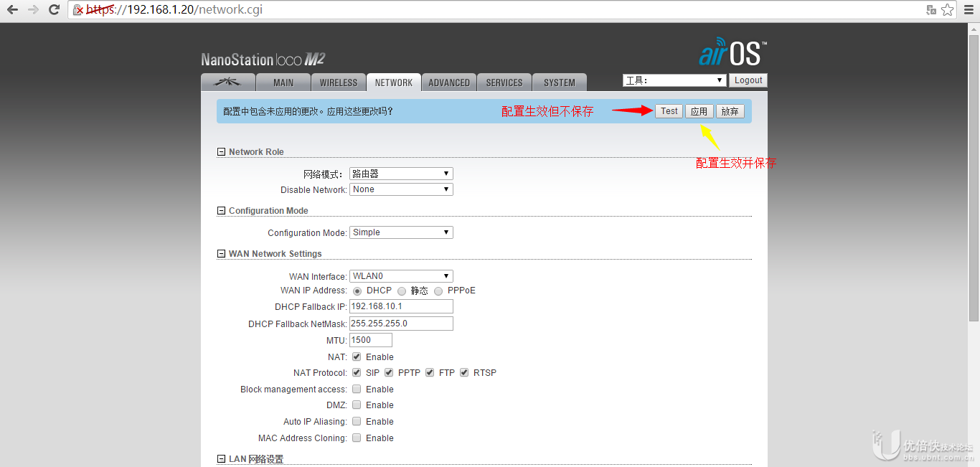This screenshot has width=980, height=467.
Task: Open the translate page icon in address bar
Action: click(931, 10)
